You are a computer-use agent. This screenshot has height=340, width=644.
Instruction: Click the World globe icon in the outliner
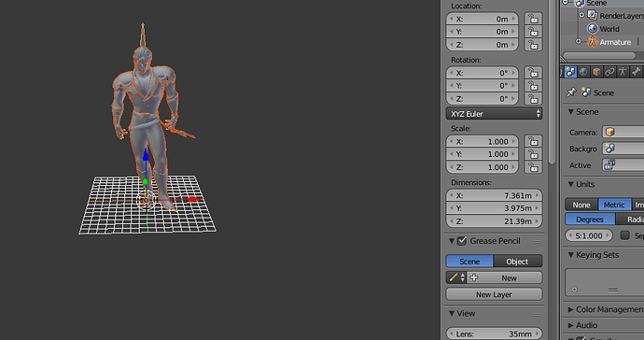click(592, 29)
